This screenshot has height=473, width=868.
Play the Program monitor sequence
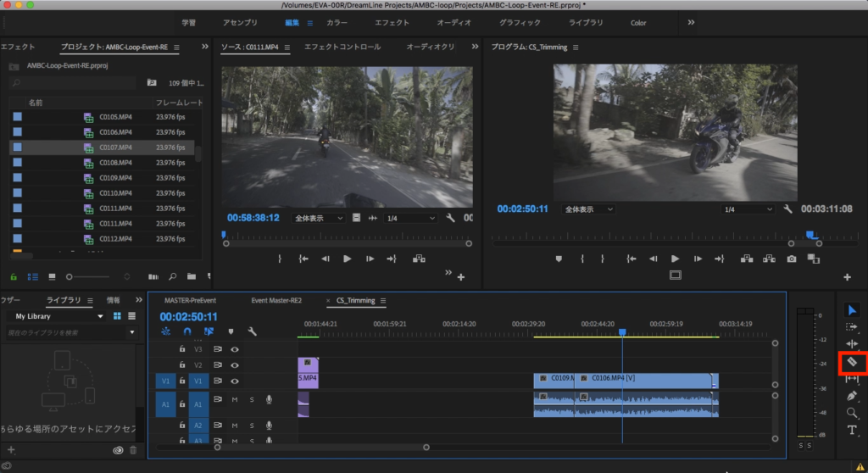point(675,259)
